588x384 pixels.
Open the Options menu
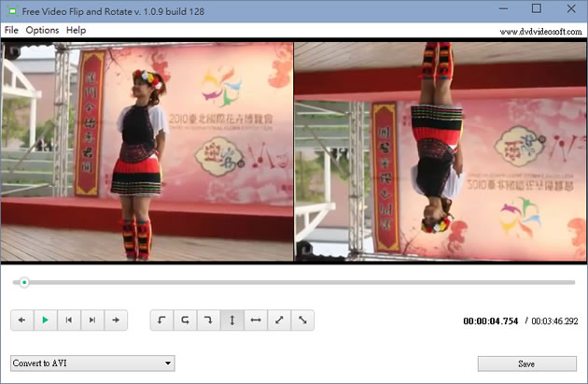(42, 30)
